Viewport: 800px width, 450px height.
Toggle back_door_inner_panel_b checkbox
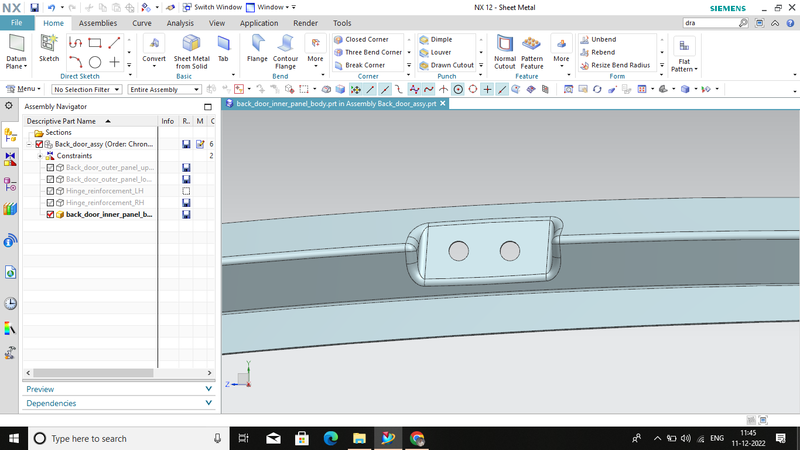pos(50,214)
